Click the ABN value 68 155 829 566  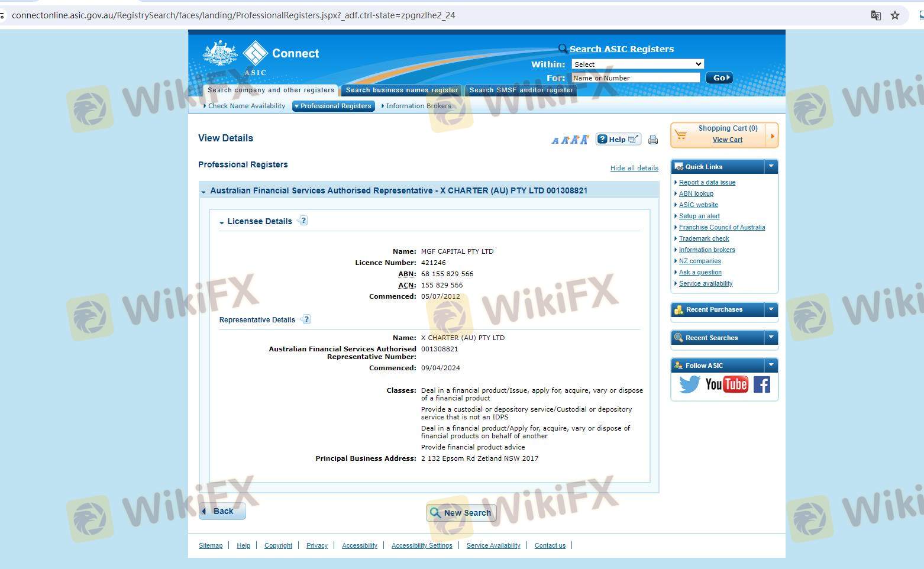(x=447, y=274)
